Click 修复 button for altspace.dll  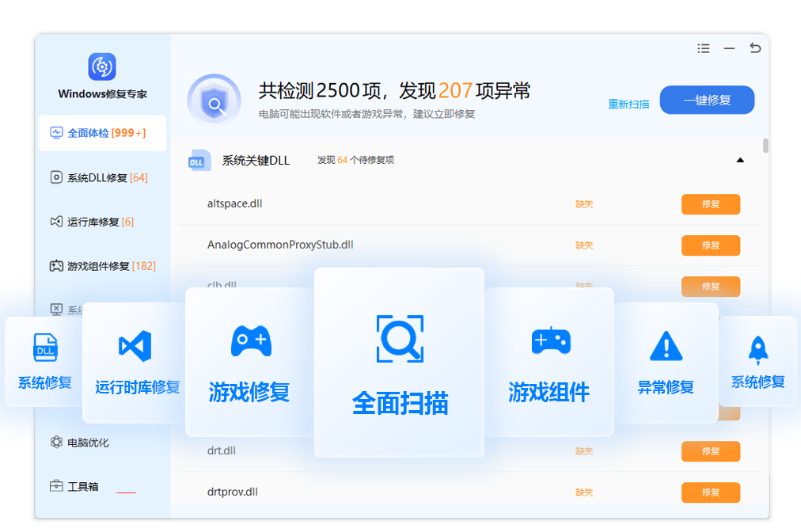point(710,204)
